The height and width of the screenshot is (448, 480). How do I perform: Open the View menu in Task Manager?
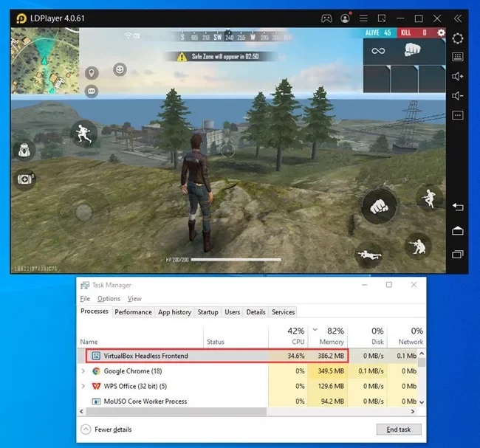coord(134,299)
